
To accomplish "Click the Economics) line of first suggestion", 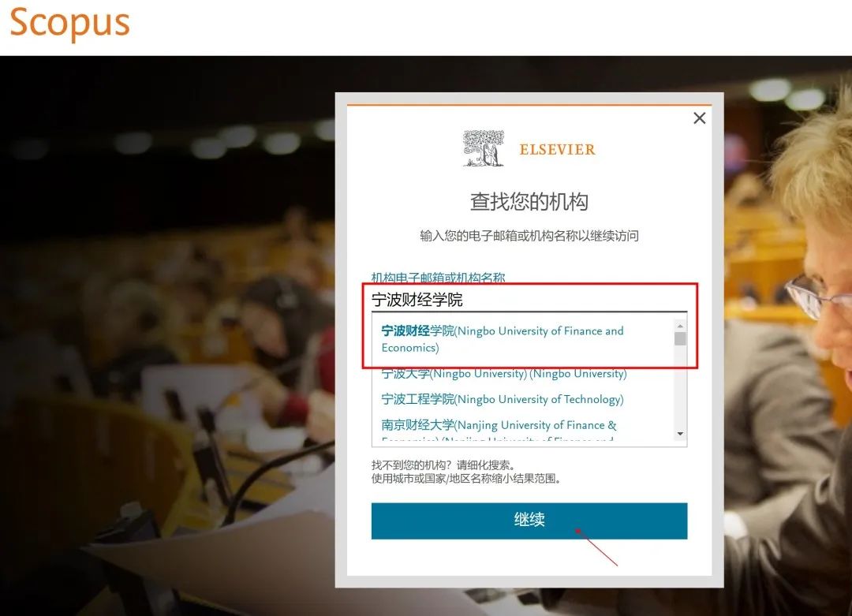I will [x=409, y=348].
